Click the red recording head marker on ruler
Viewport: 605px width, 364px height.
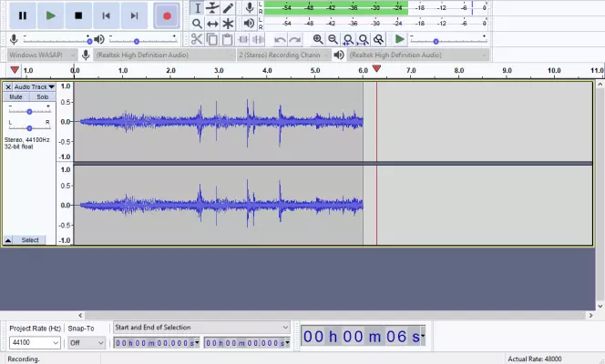tap(376, 68)
